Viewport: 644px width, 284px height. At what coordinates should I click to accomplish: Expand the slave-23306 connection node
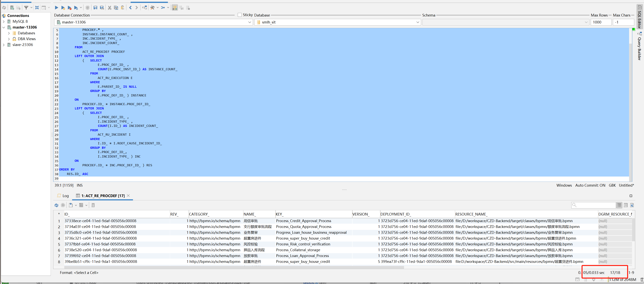(x=4, y=45)
